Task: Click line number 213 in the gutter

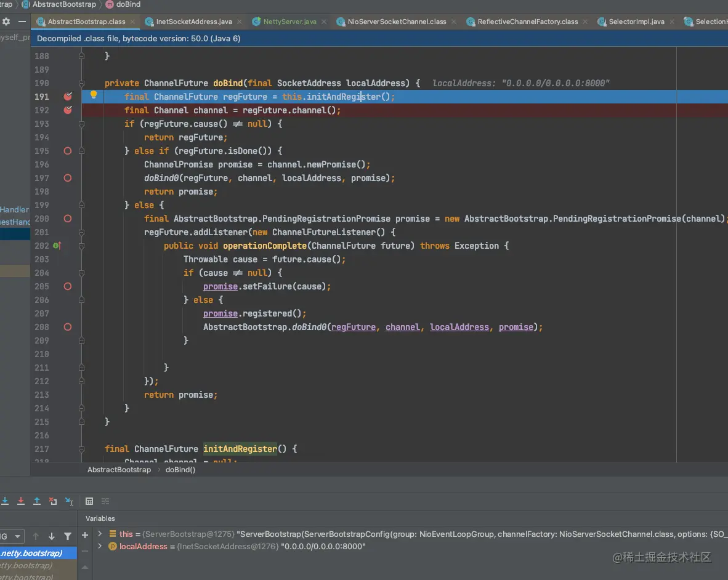Action: (42, 395)
